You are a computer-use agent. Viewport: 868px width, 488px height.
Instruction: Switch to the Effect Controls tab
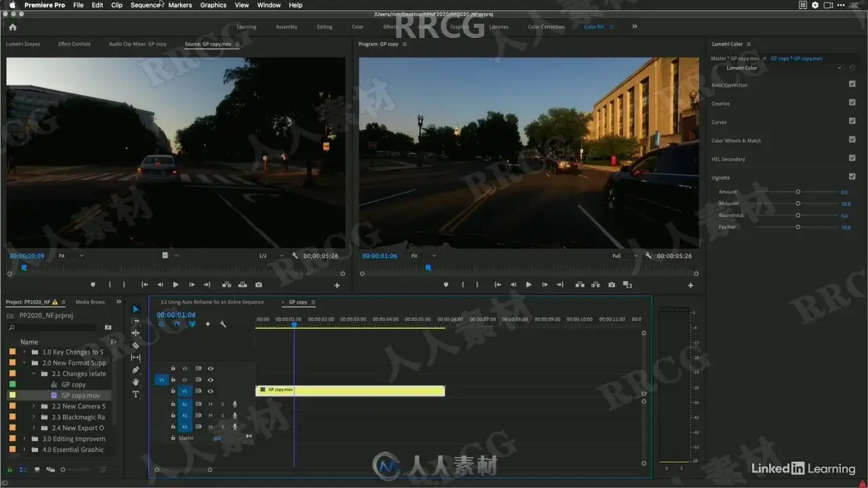[74, 44]
